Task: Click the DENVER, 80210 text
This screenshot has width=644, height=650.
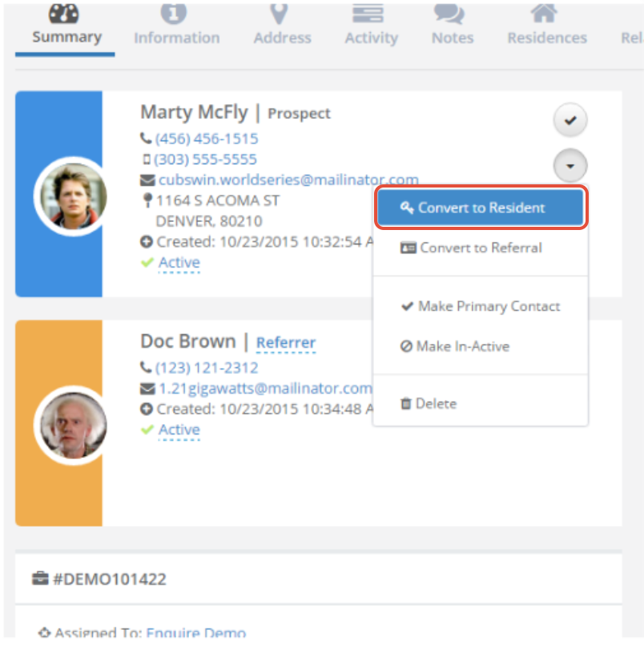Action: tap(209, 221)
